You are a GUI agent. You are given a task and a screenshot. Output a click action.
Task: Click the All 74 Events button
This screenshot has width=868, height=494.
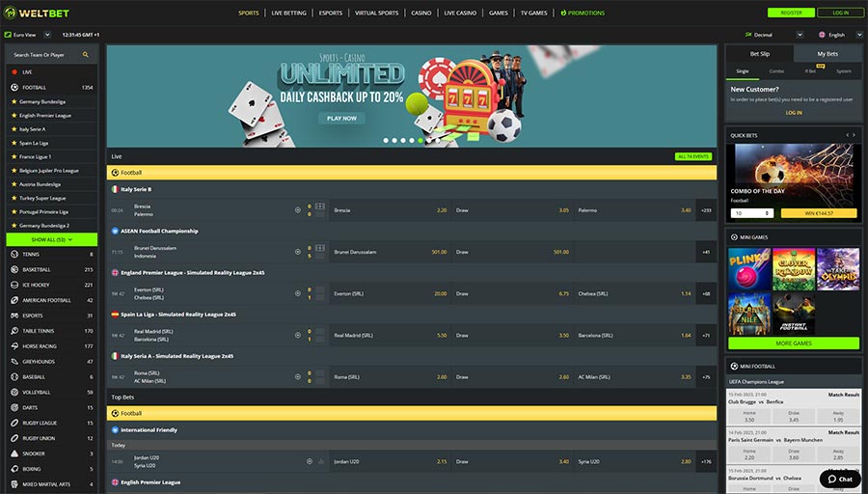coord(693,156)
